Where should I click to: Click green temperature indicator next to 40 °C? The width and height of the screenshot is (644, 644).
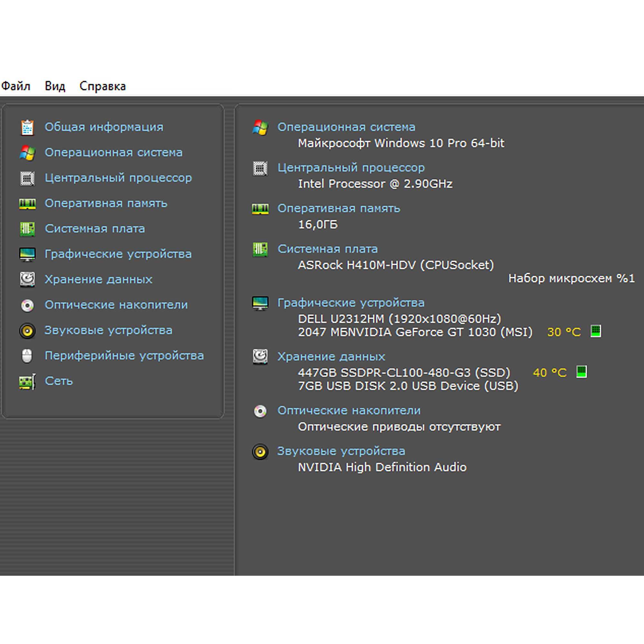pos(581,372)
